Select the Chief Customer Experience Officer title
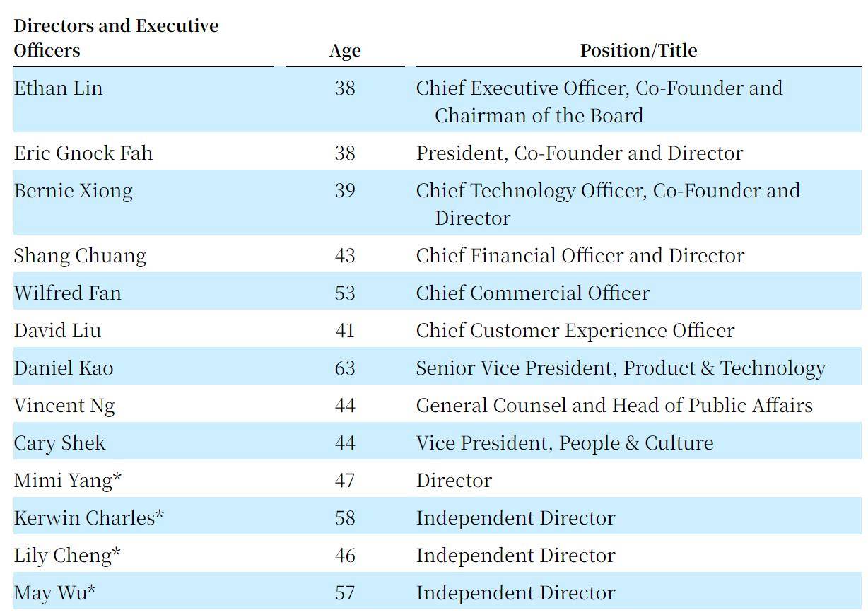Image resolution: width=868 pixels, height=615 pixels. click(x=575, y=331)
